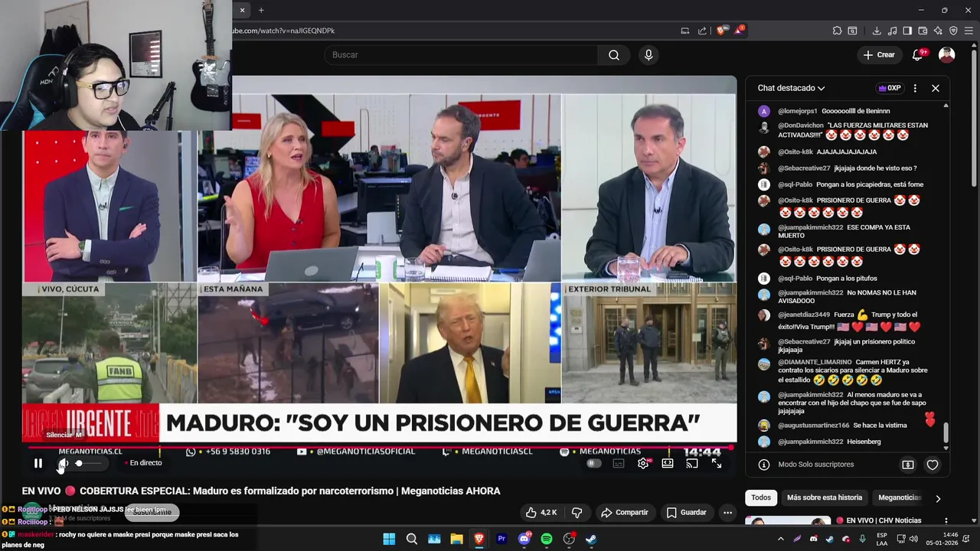Open YouTube notifications bell
The width and height of the screenshot is (980, 551).
(x=917, y=55)
